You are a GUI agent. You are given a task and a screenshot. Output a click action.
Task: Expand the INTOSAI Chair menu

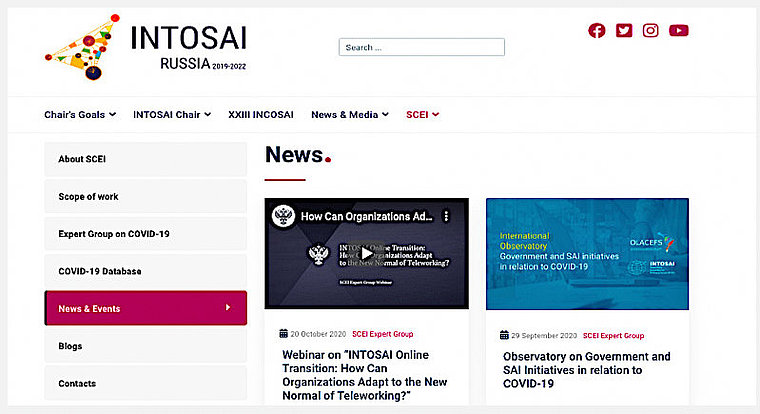(x=172, y=115)
